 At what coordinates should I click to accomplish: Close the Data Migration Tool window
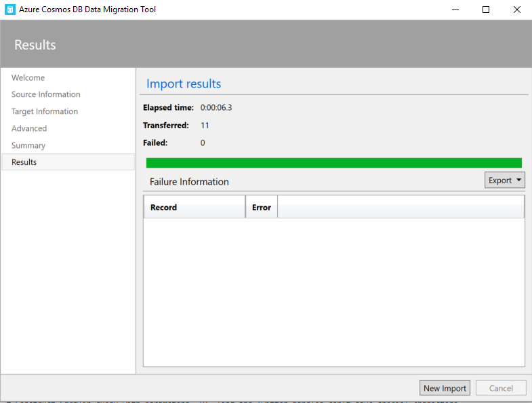click(x=516, y=9)
